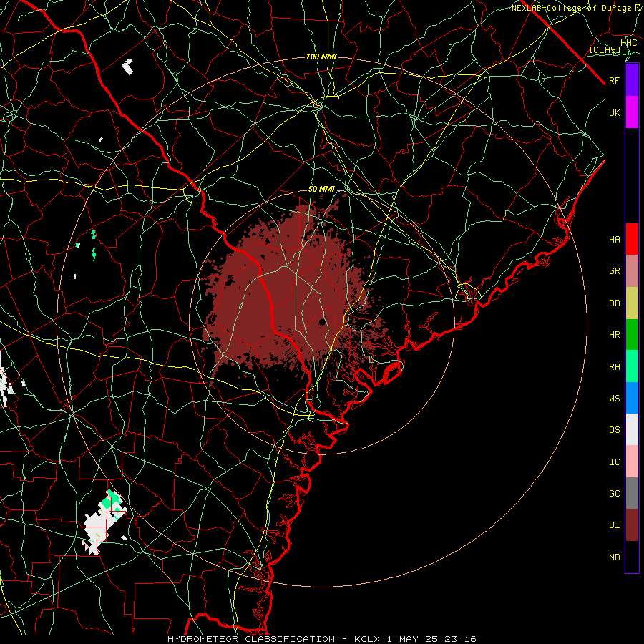
Task: Click the WS blue legend swatch
Action: coord(632,398)
